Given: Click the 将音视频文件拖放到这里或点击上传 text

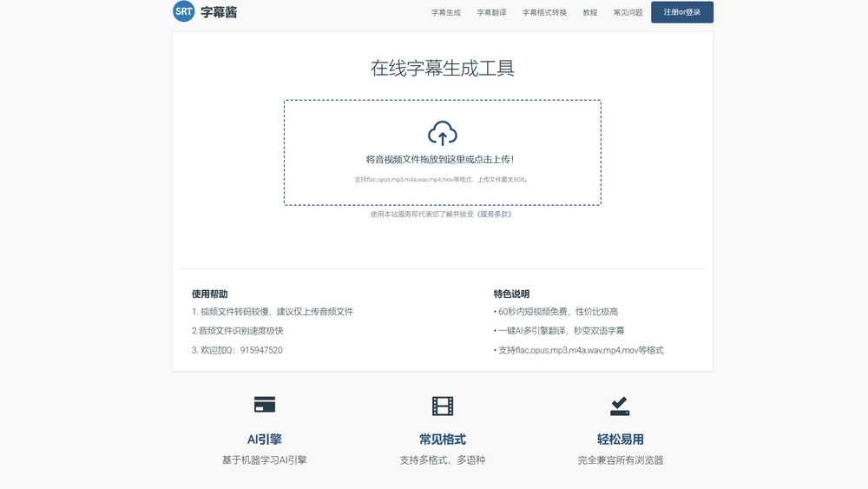Looking at the screenshot, I should coord(439,160).
